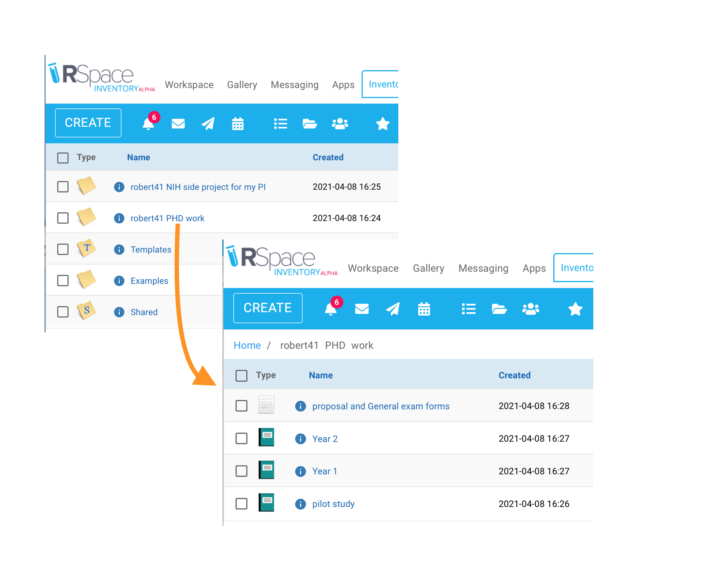
Task: Check the Templates row
Action: point(63,249)
